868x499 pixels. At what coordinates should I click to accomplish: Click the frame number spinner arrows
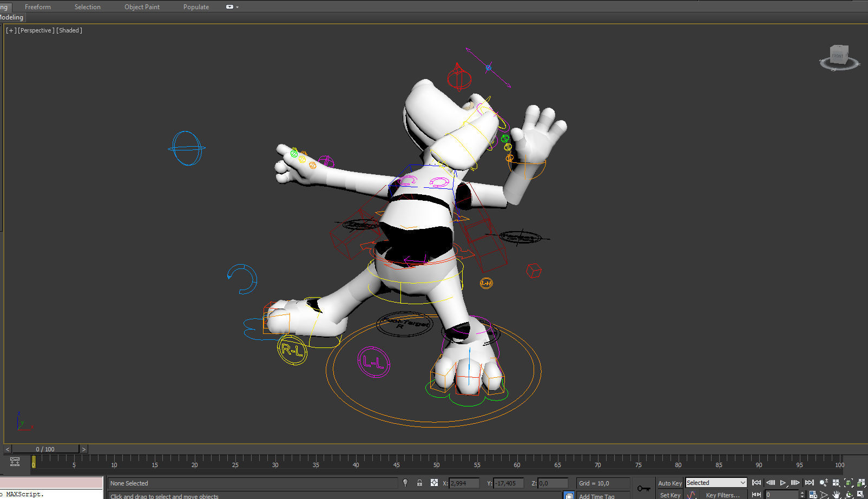click(802, 495)
